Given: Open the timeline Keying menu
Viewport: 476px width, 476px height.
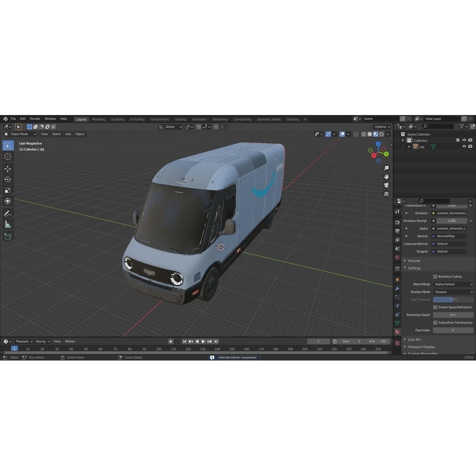Looking at the screenshot, I should (x=42, y=342).
